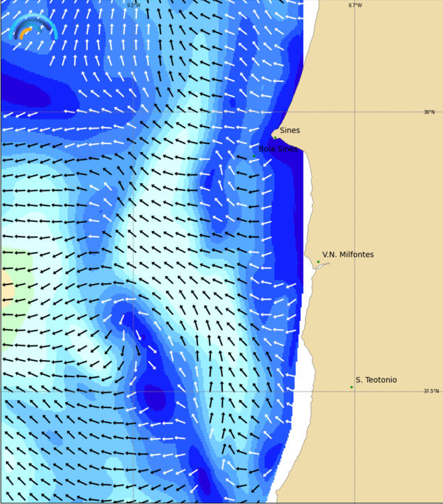Select the V.N. Milfontes green location dot

pos(318,261)
